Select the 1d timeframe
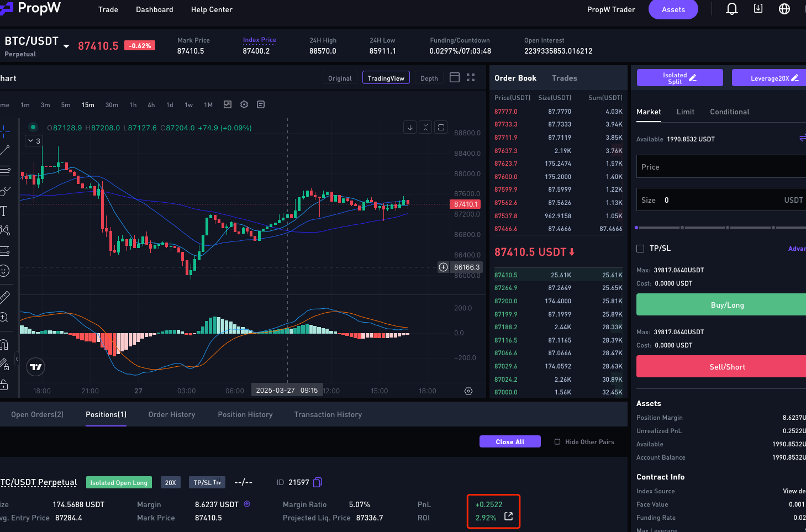Viewport: 806px width, 532px height. click(170, 105)
